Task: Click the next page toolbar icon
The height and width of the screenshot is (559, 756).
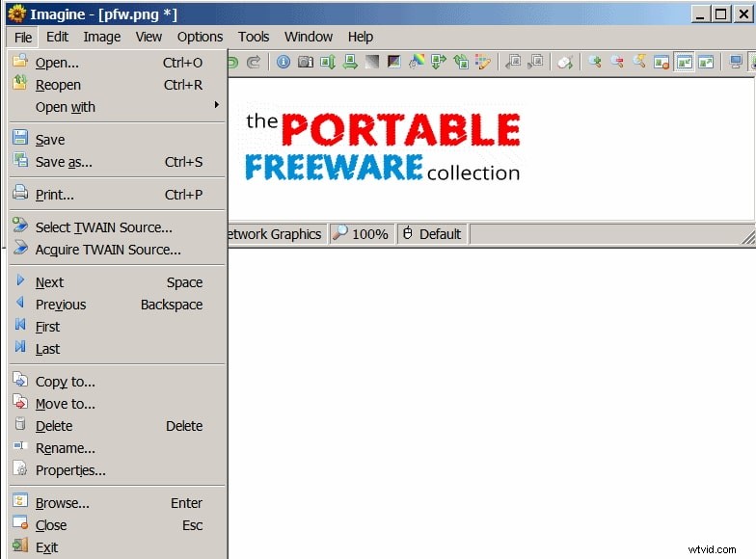Action: (x=535, y=62)
